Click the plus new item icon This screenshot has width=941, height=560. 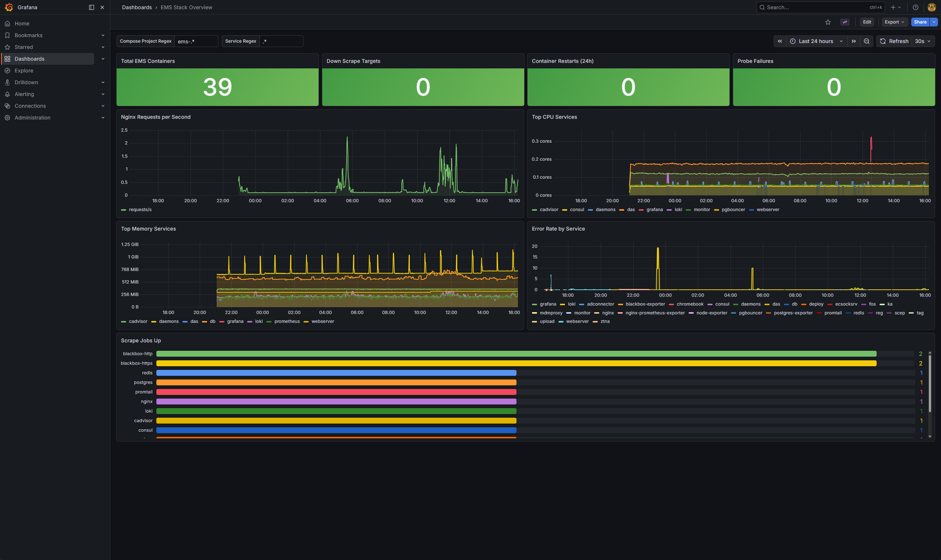point(893,7)
